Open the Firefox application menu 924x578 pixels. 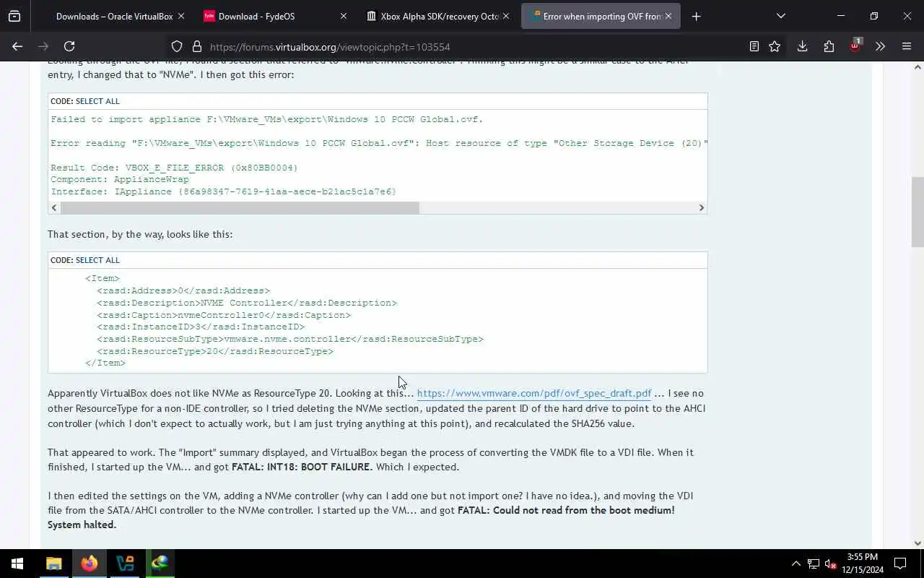pos(907,46)
